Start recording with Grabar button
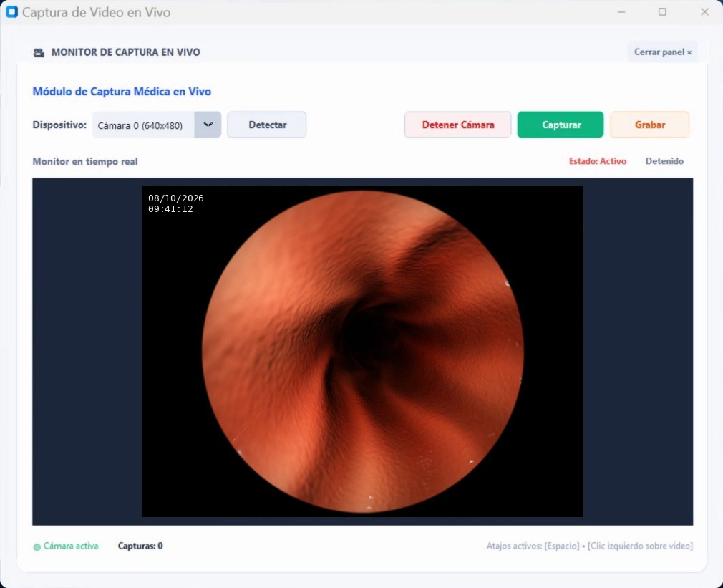The image size is (723, 588). click(x=650, y=125)
